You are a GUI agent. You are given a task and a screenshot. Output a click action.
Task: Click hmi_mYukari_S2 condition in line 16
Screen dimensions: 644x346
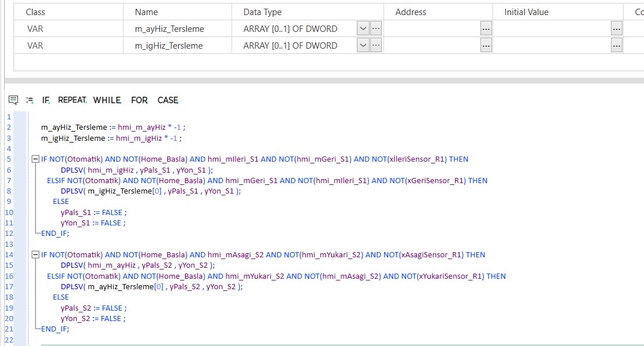pos(255,276)
